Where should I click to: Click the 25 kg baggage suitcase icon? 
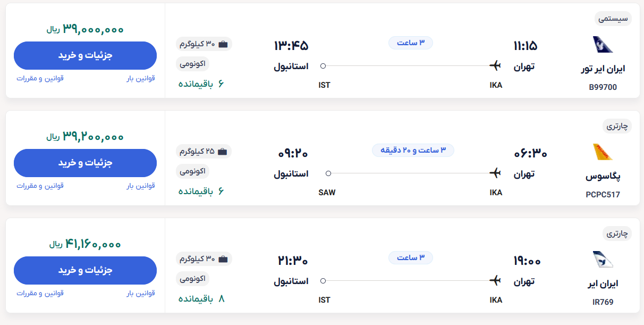click(x=223, y=152)
